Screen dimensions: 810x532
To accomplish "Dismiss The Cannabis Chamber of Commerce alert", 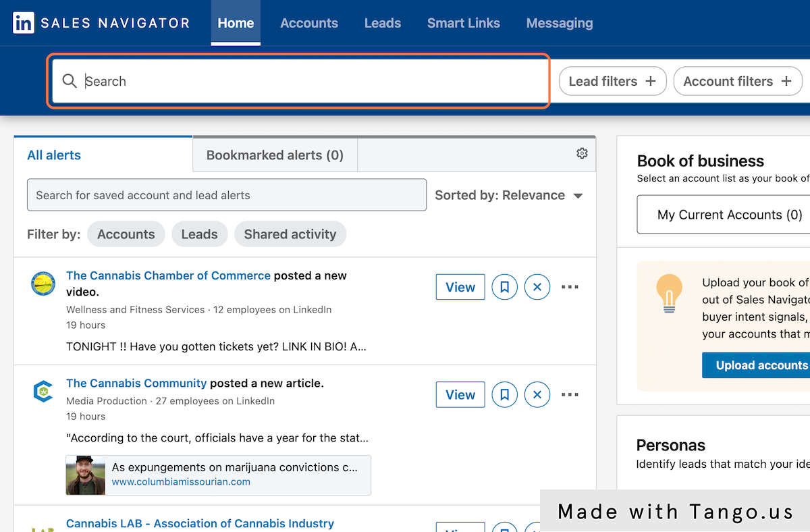I will point(537,287).
